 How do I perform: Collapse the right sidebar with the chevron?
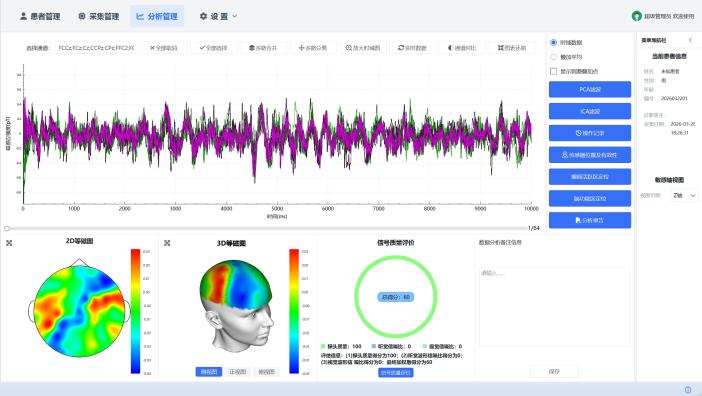pyautogui.click(x=691, y=40)
